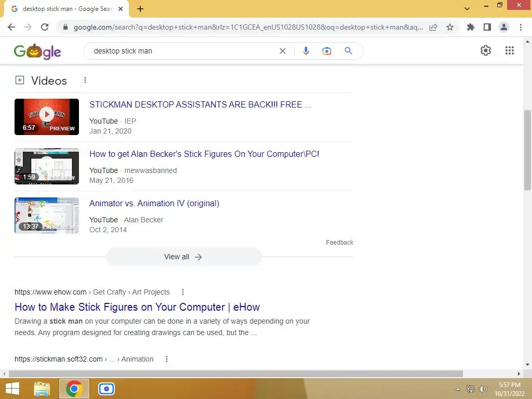
Task: Click the desktop stick man browser tab
Action: [x=66, y=9]
